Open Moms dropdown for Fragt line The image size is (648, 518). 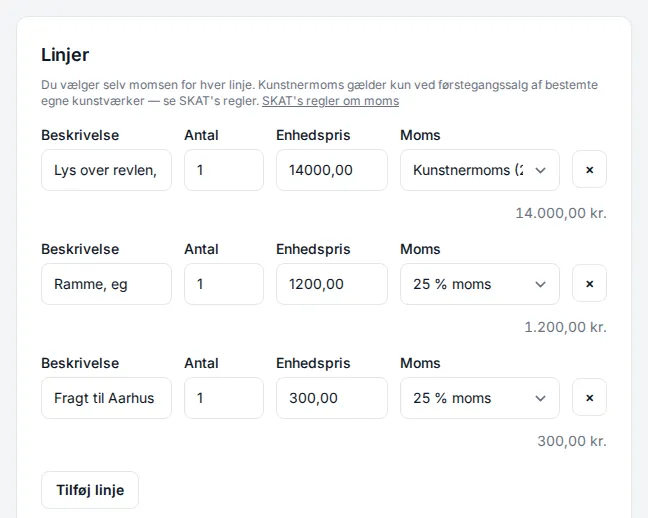tap(480, 398)
